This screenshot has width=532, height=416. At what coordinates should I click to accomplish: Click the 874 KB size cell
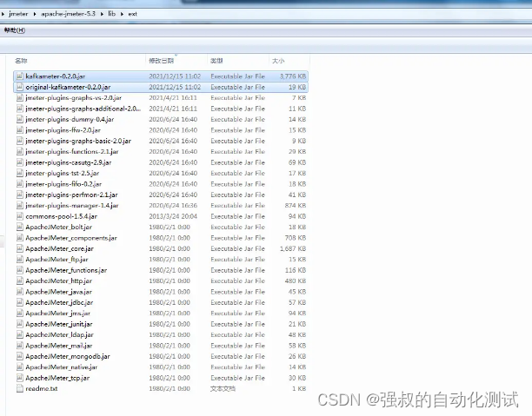coord(296,206)
